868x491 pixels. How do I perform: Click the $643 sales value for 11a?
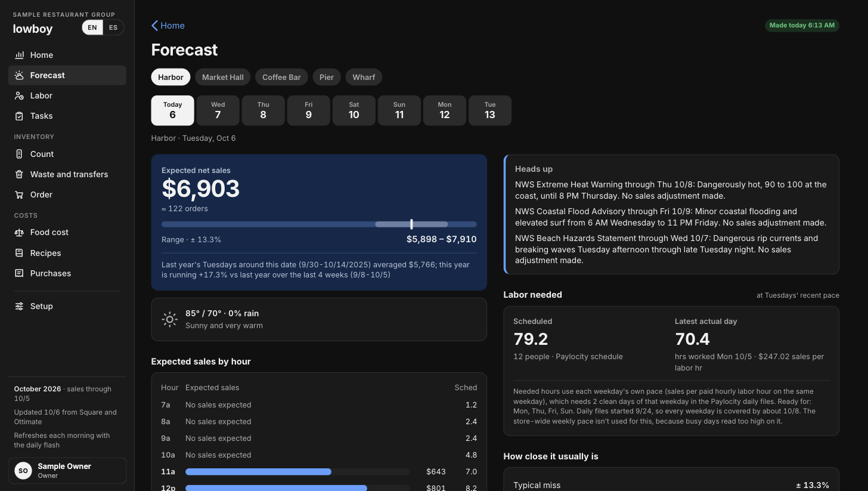pyautogui.click(x=436, y=472)
